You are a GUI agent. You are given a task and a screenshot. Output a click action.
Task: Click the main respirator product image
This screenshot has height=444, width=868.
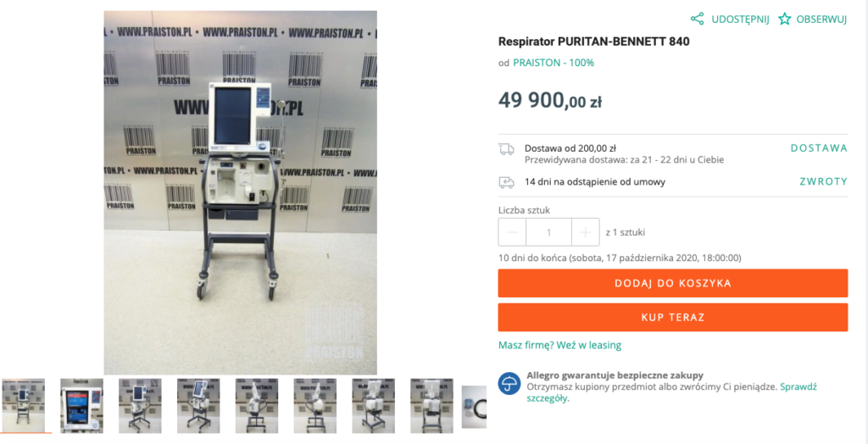tap(240, 192)
